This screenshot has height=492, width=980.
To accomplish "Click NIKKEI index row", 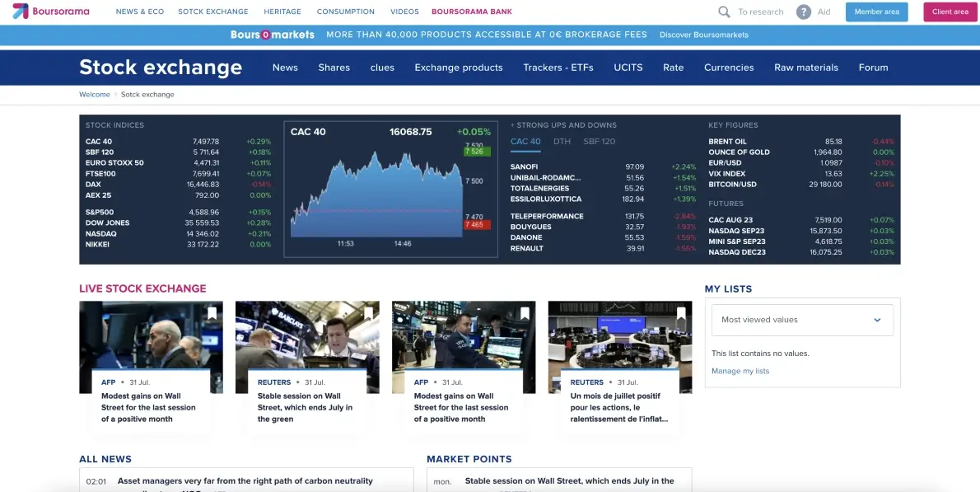I will tap(178, 244).
